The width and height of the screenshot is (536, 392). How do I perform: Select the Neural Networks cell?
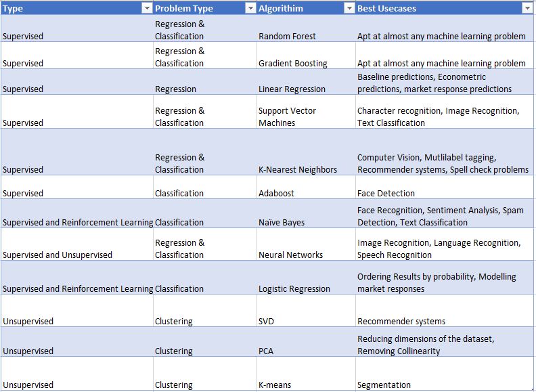(x=291, y=255)
